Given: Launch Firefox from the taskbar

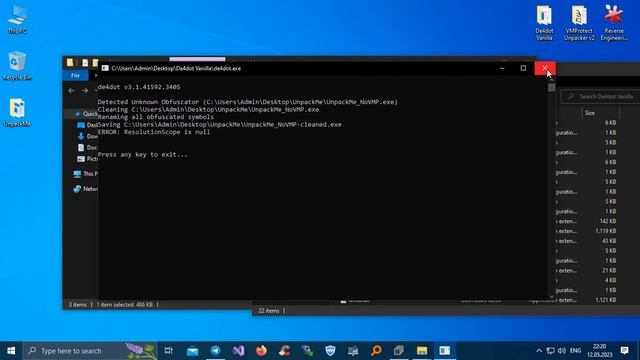Looking at the screenshot, I should (x=262, y=351).
